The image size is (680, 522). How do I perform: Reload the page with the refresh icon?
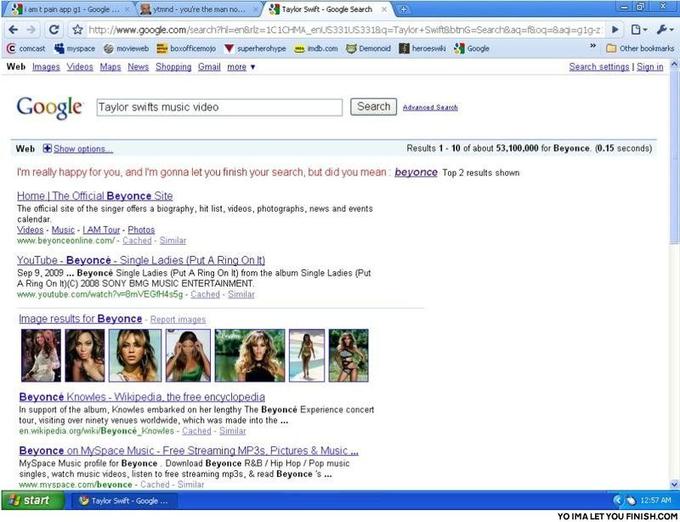click(x=54, y=30)
